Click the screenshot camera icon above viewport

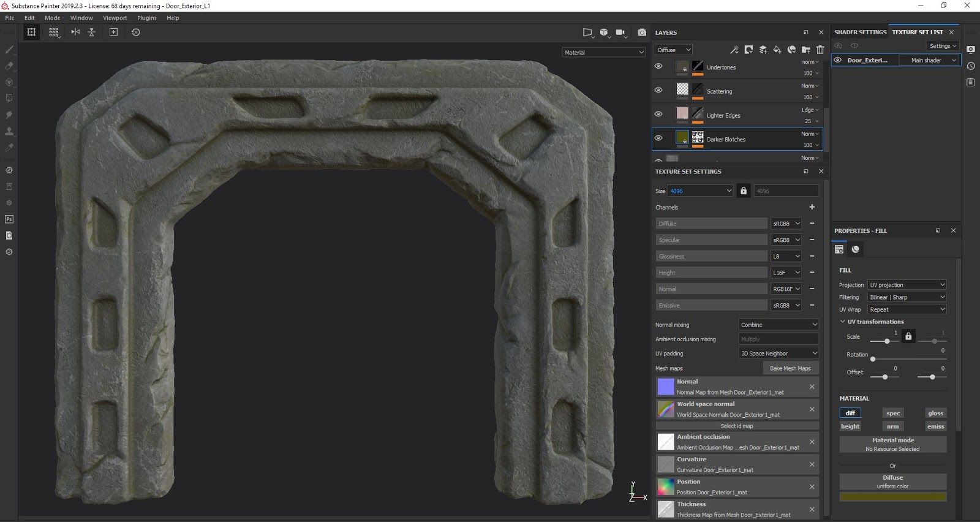[642, 32]
